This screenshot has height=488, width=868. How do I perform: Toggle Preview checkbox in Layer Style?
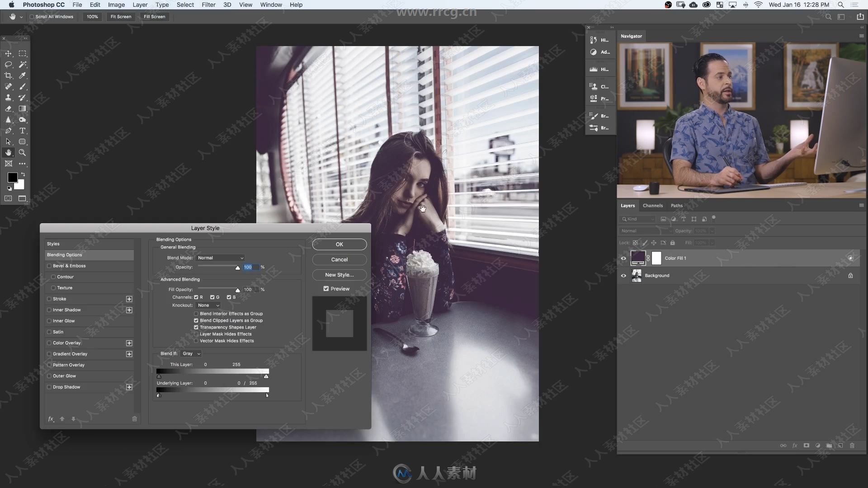click(326, 288)
